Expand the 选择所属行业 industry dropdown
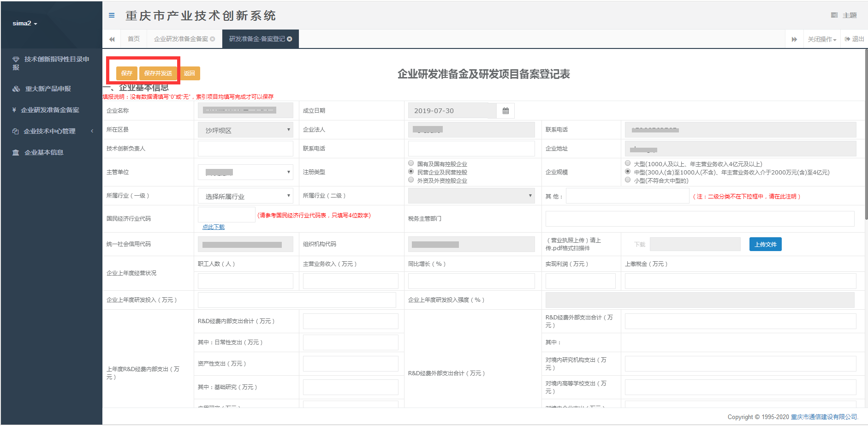 coord(245,196)
